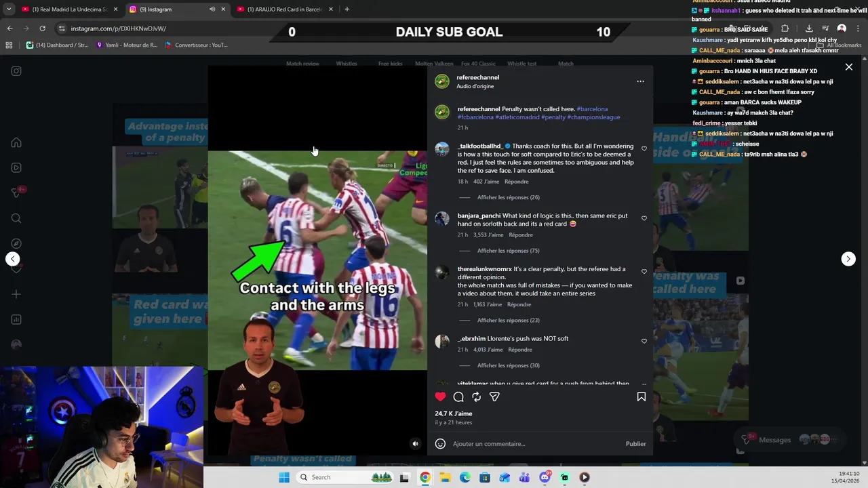Open a new browser tab

point(347,9)
